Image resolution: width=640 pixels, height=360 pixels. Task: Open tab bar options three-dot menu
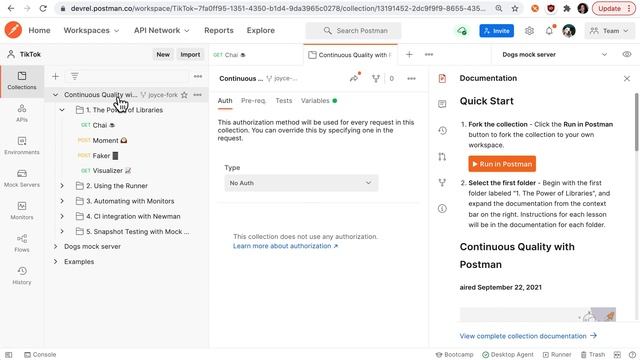429,54
